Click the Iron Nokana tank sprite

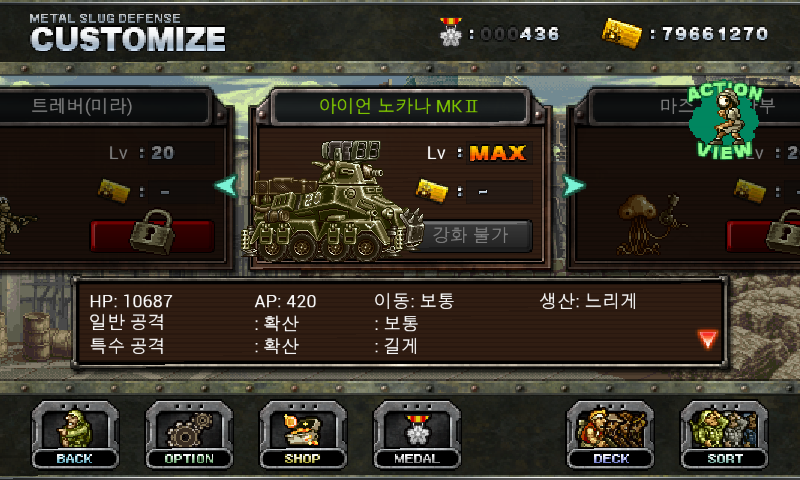332,201
